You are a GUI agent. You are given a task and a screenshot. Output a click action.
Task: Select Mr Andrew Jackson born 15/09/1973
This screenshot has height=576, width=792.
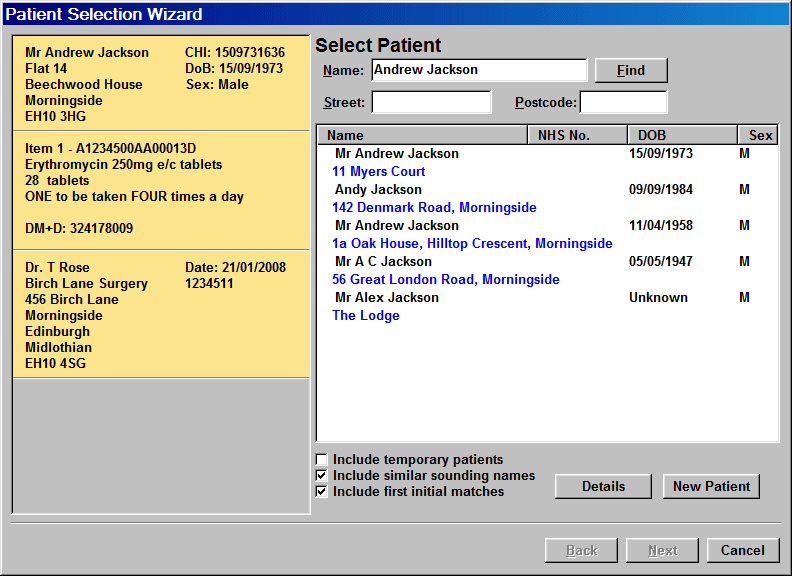(x=397, y=154)
